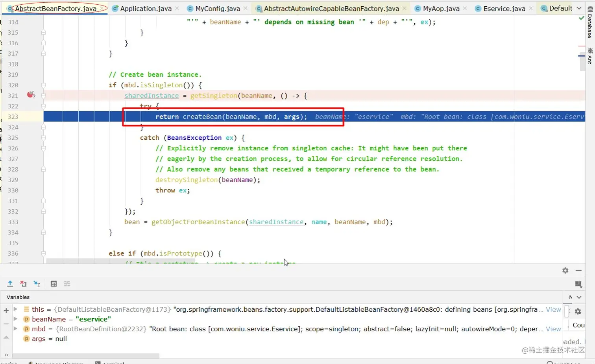Open the Memory panel settings gear

pos(578,312)
